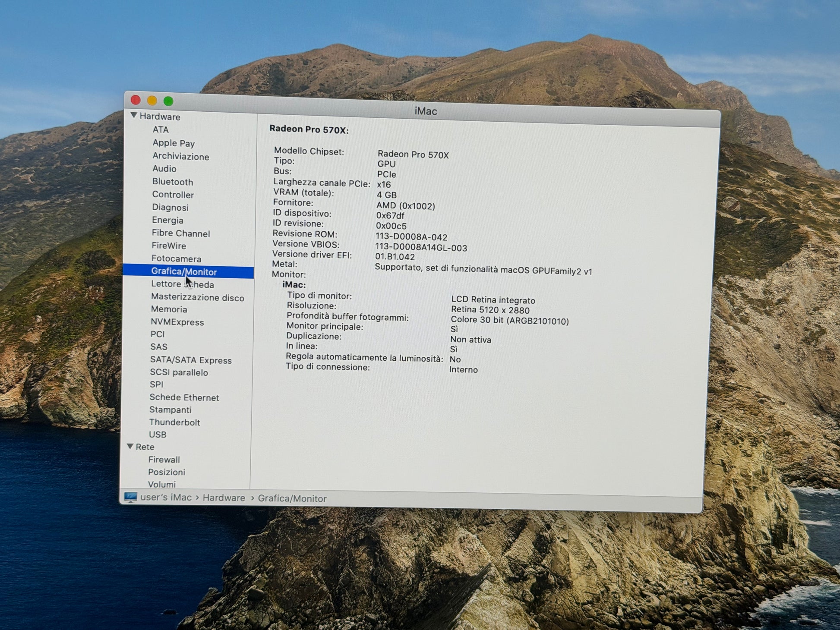
Task: Select Volumi under Rete
Action: click(x=162, y=484)
